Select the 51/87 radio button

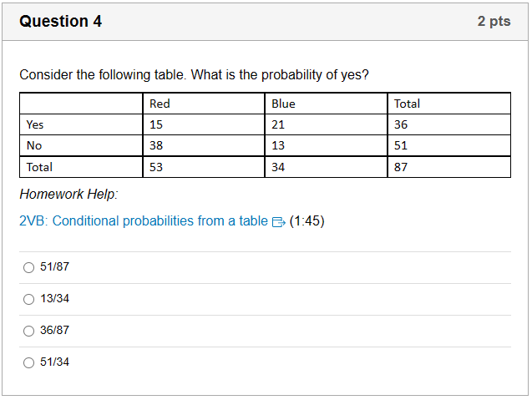click(x=29, y=267)
